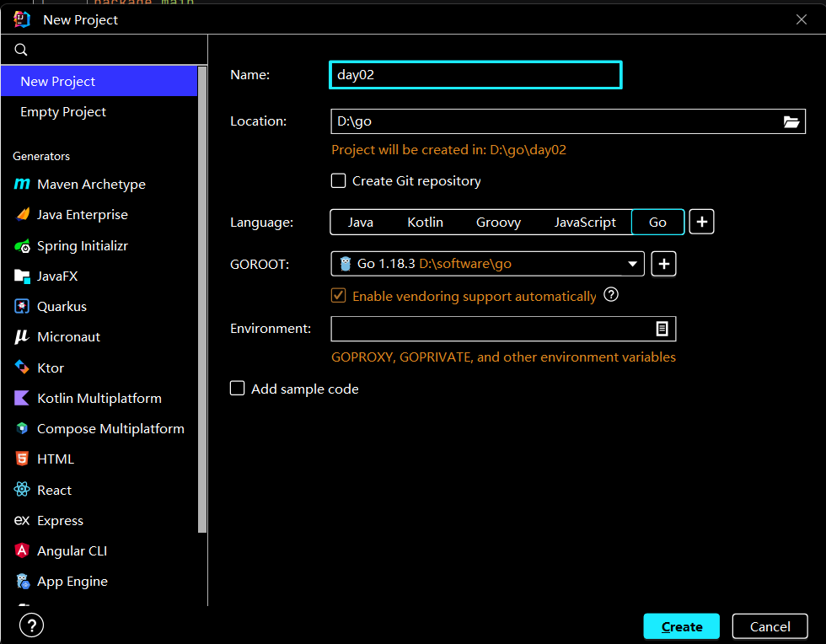826x644 pixels.
Task: Click the Ktor generator icon
Action: (22, 368)
